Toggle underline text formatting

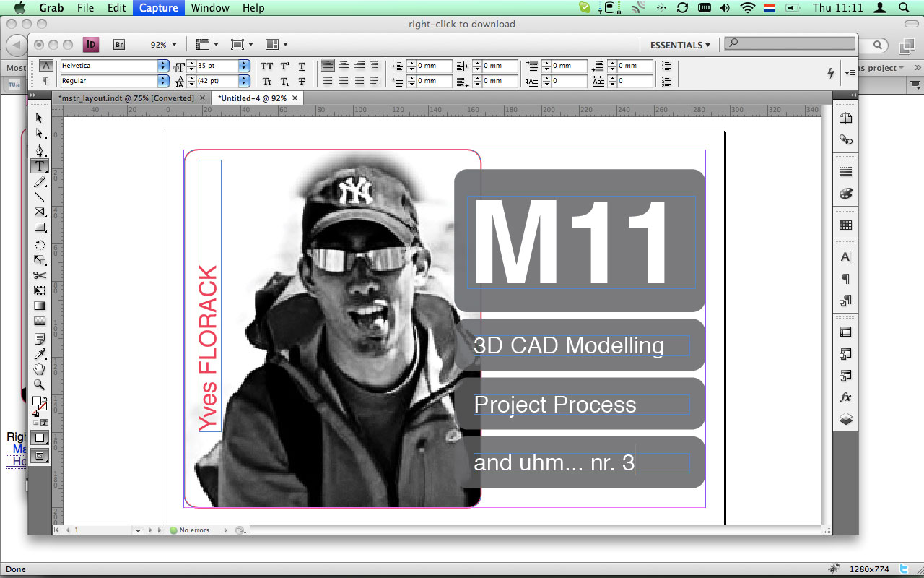302,66
